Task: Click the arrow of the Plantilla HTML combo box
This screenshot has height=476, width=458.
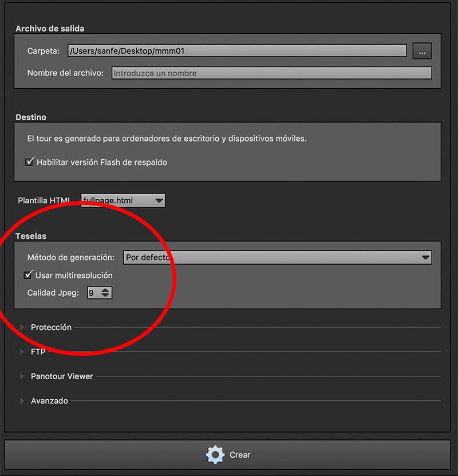Action: [x=159, y=200]
